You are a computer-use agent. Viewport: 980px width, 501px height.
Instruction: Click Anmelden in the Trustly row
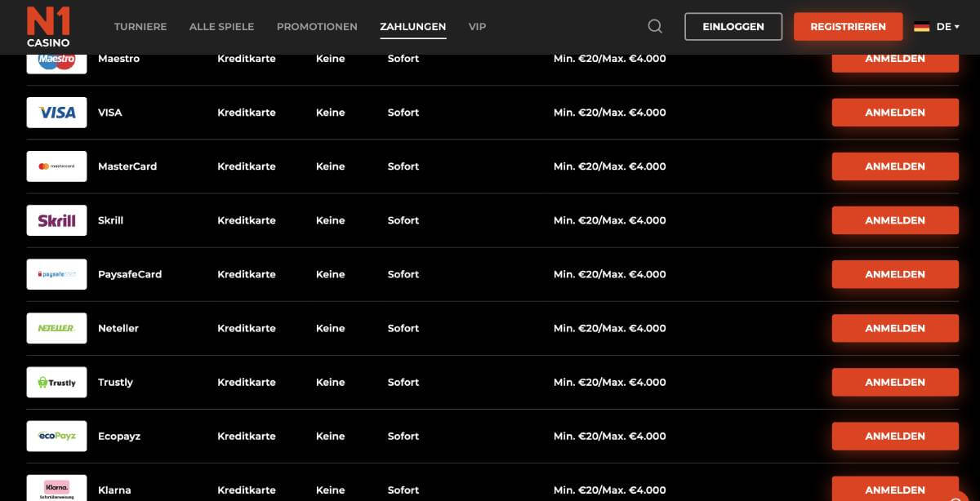click(x=895, y=382)
